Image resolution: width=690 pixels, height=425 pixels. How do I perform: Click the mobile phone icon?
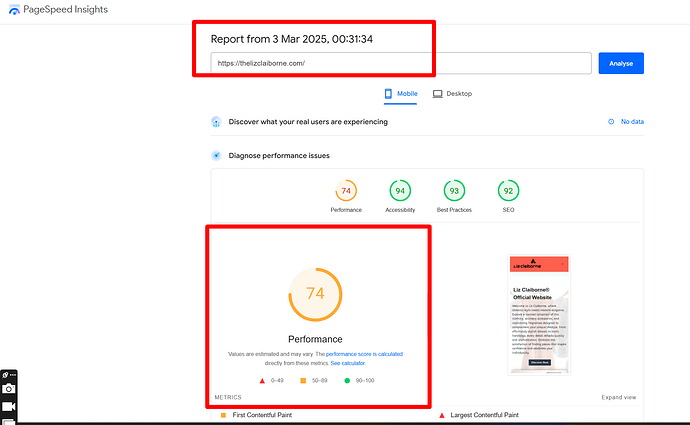pyautogui.click(x=388, y=94)
